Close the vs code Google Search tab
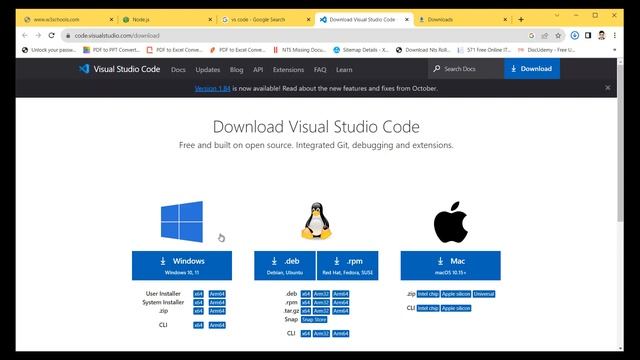The width and height of the screenshot is (640, 360). point(308,19)
